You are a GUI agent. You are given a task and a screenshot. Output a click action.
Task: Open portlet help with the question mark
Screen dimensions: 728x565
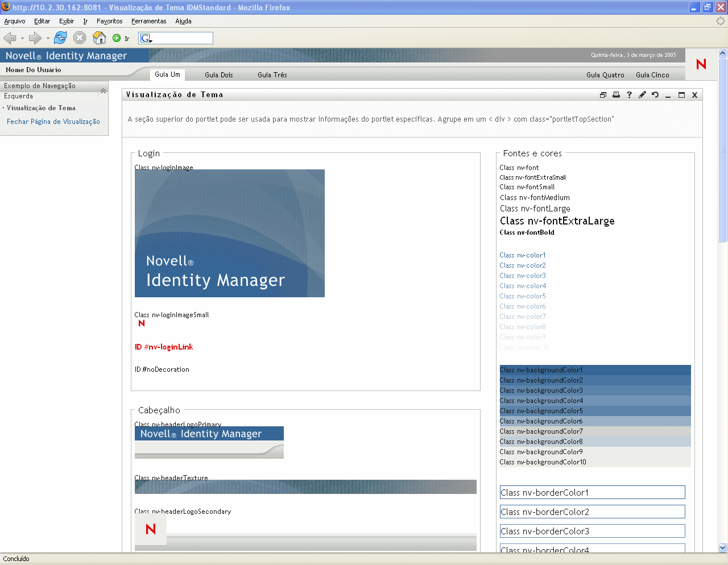(629, 95)
